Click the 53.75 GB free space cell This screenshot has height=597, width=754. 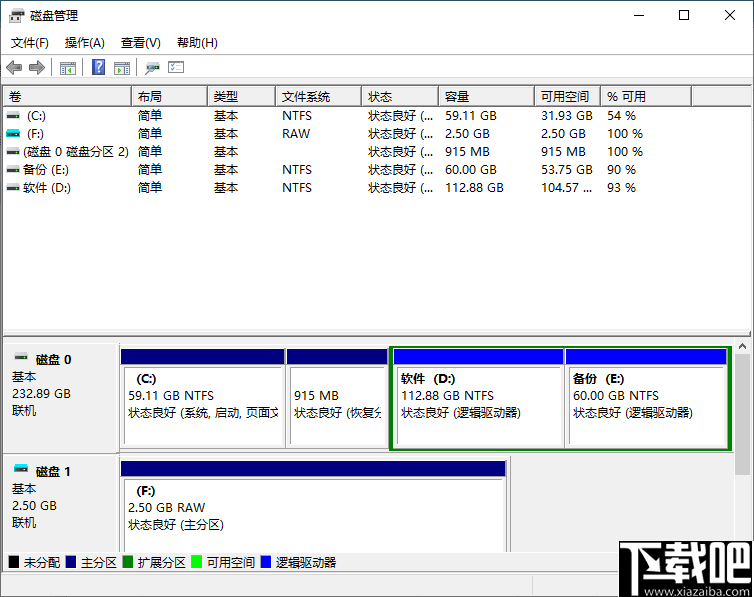[566, 170]
